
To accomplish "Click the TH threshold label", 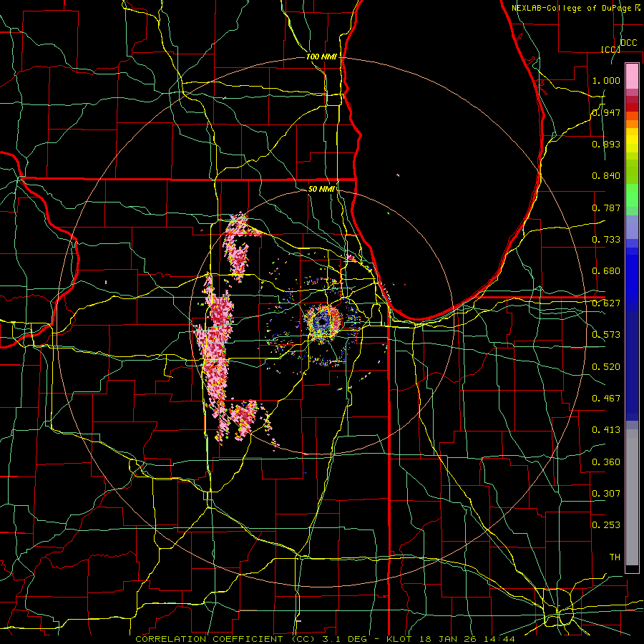I will coord(615,557).
